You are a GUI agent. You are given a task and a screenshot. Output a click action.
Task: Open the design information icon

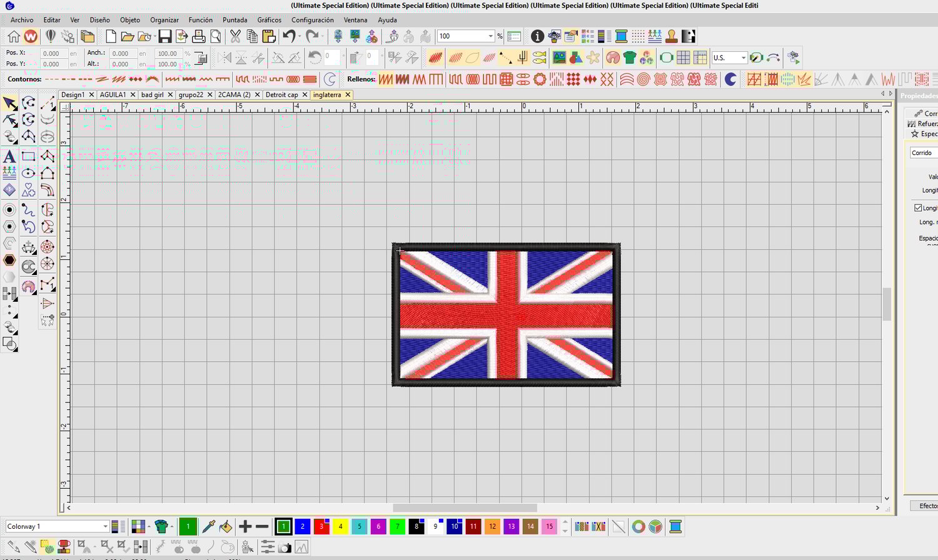click(x=537, y=36)
